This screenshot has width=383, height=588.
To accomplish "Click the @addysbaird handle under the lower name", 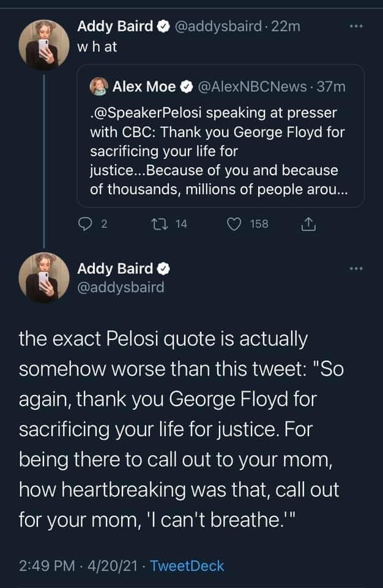I will (x=121, y=287).
